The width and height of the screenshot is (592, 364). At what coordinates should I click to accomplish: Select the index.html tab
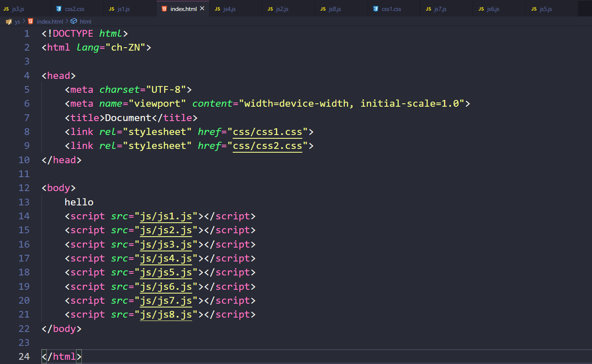tap(183, 9)
